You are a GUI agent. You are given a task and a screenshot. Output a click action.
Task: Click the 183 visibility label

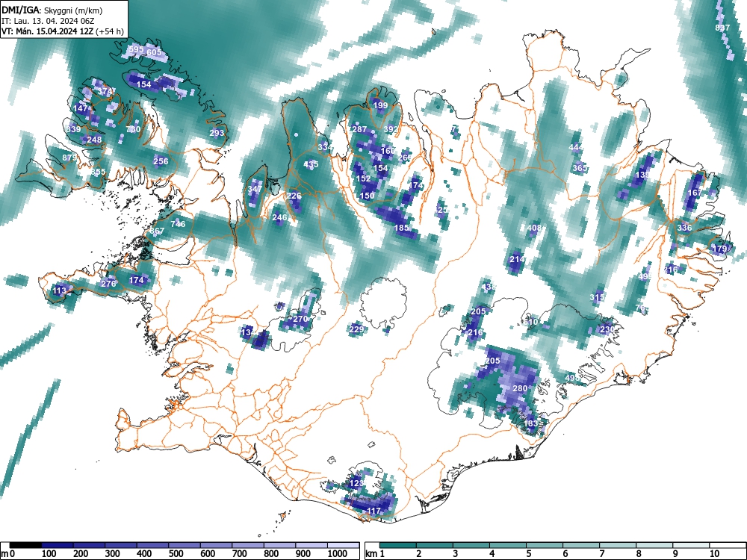pos(530,423)
